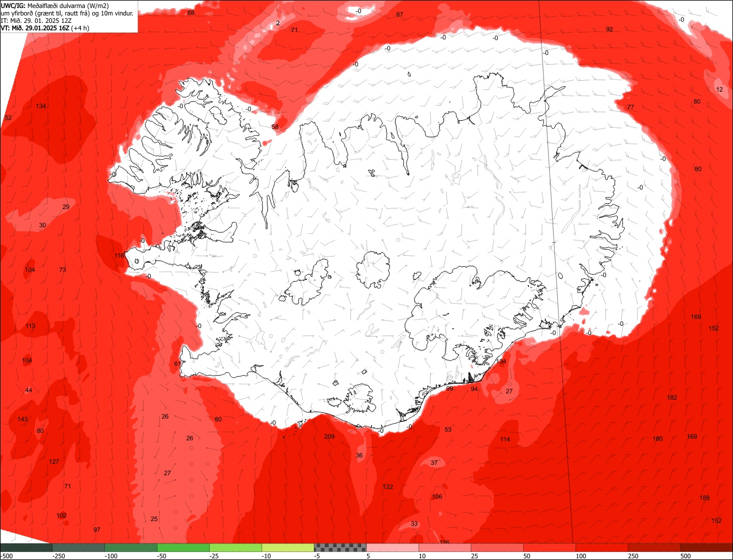Viewport: 733px width, 560px height.
Task: Click the map value 33 near the bottom edge
Action: click(414, 524)
